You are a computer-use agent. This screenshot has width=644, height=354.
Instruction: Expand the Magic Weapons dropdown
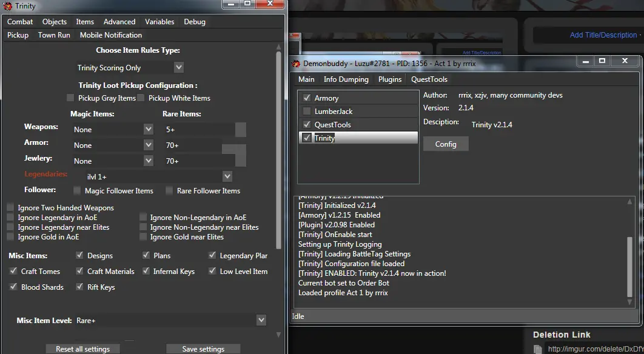148,129
